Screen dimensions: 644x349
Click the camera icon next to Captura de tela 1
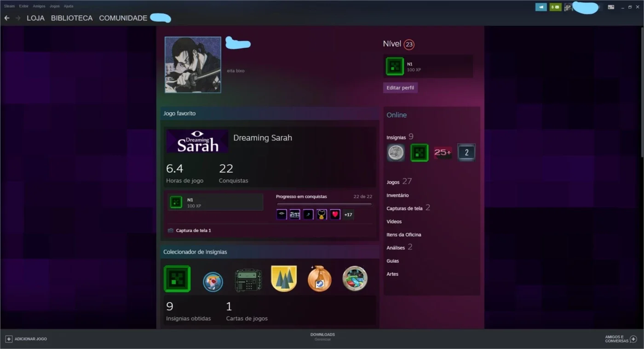[x=171, y=230]
